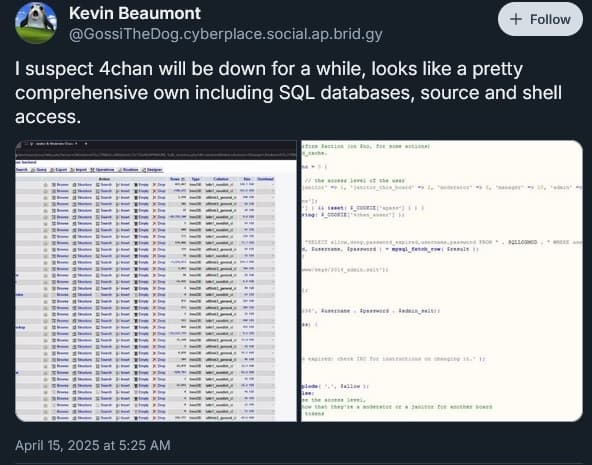Open the source code screenshot image
This screenshot has height=465, width=592.
442,281
